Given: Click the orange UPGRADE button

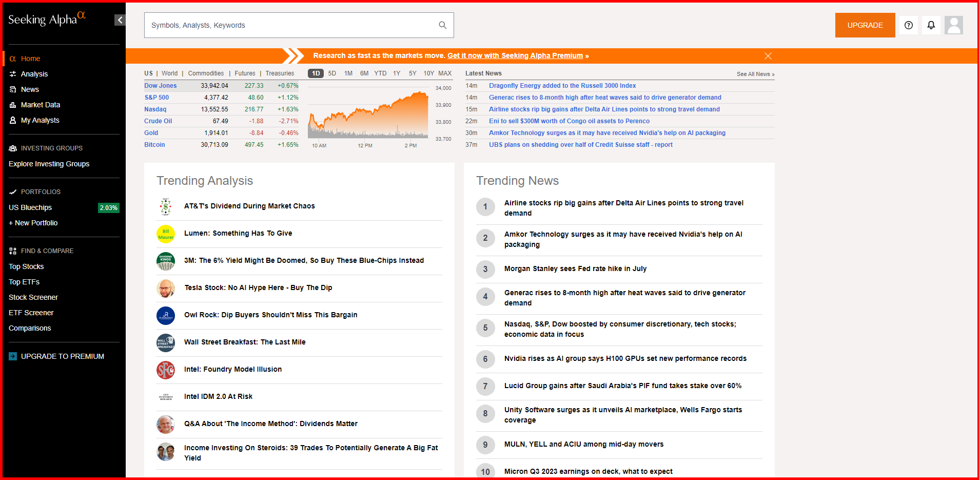Looking at the screenshot, I should [x=865, y=25].
